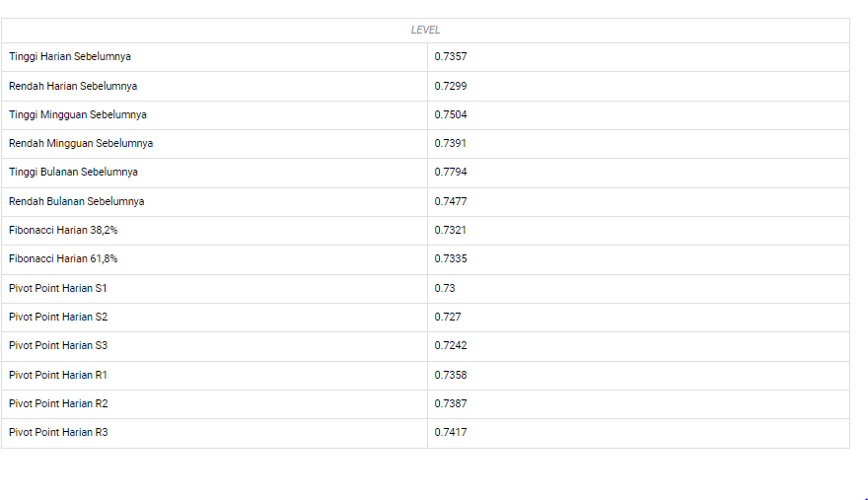
Task: Click the value 0.7391
Action: coord(451,143)
